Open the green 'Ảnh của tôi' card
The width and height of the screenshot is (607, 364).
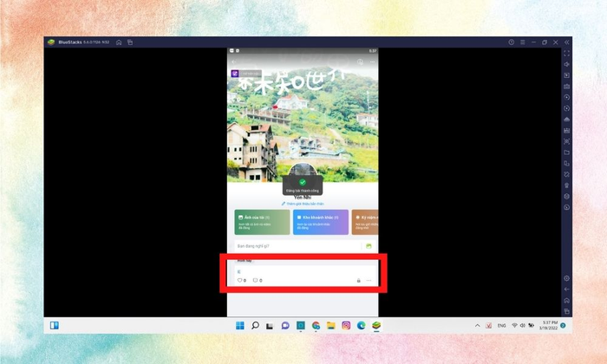pos(262,222)
